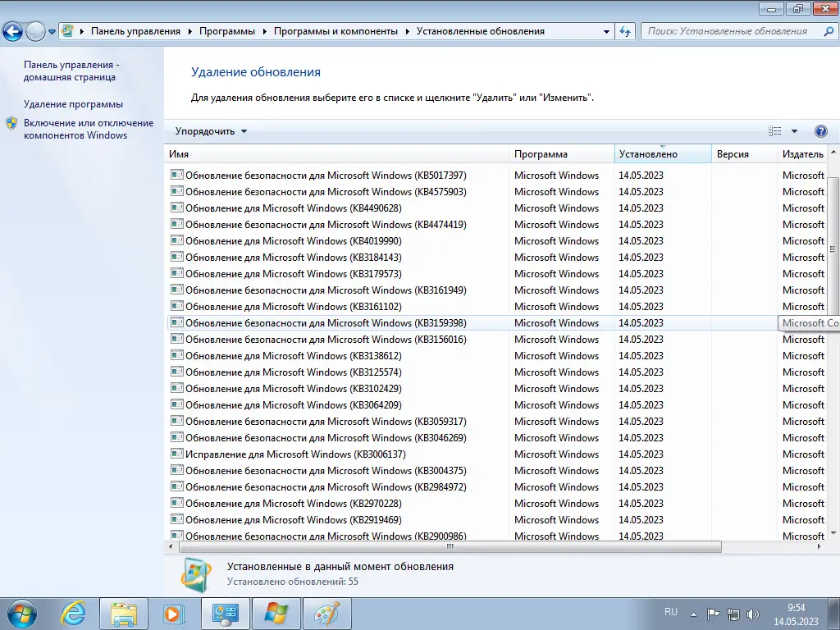840x630 pixels.
Task: Select Исправление KB3006137 row
Action: (x=496, y=454)
